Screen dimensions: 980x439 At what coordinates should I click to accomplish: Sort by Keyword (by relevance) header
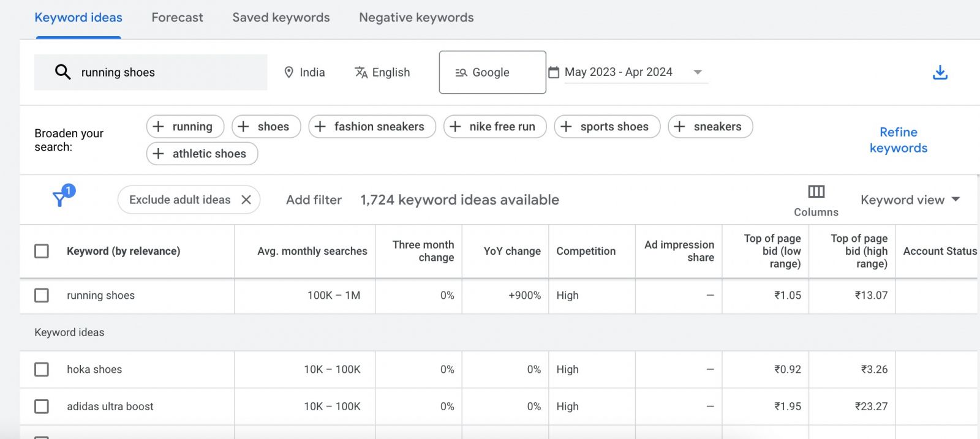click(x=123, y=251)
